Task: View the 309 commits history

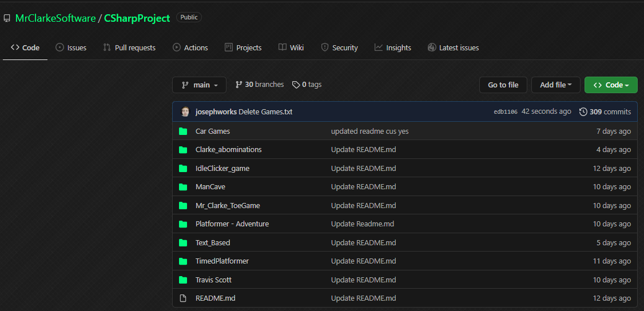Action: pyautogui.click(x=605, y=111)
